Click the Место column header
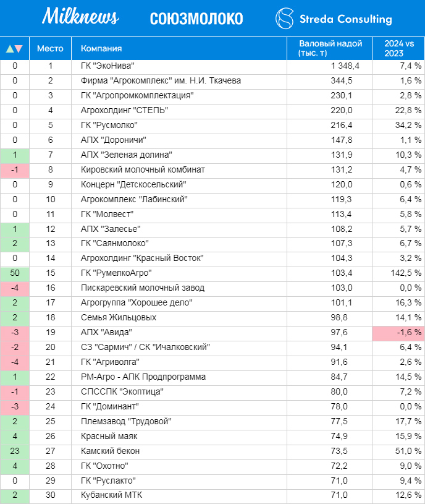Screen dimensions: 425x504 [x=50, y=48]
